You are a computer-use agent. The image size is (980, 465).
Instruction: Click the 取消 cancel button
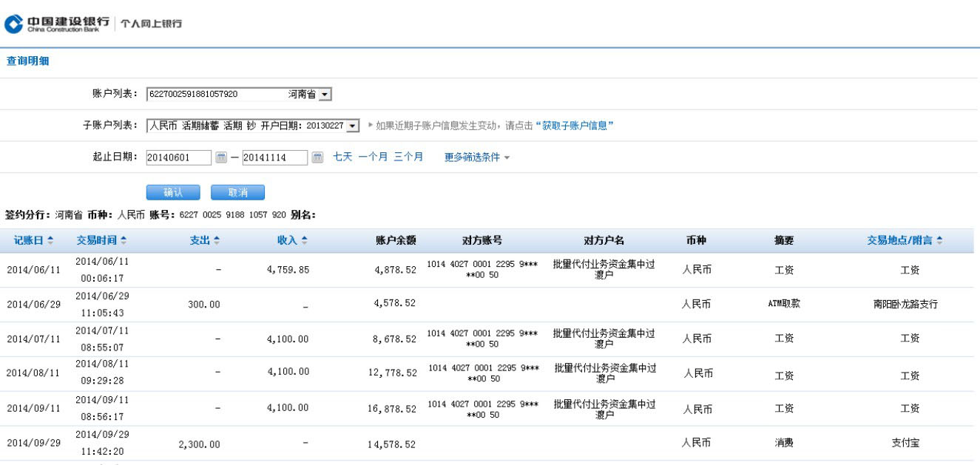237,192
